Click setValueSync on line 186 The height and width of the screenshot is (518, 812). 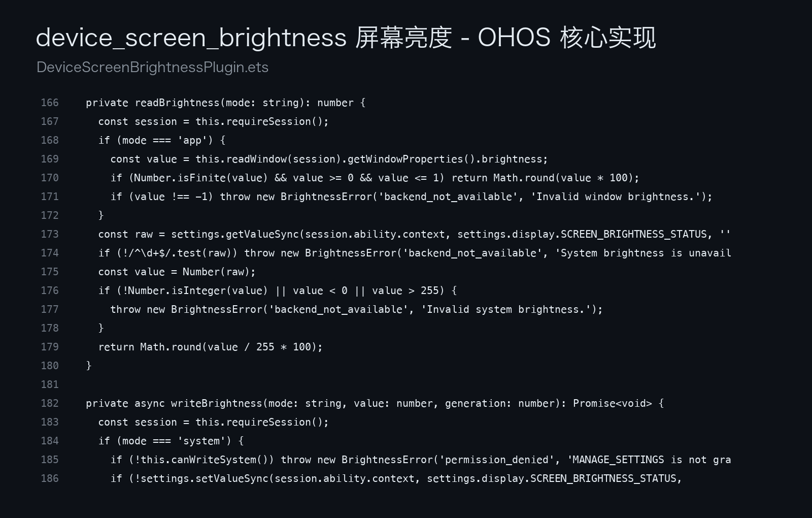click(x=232, y=478)
